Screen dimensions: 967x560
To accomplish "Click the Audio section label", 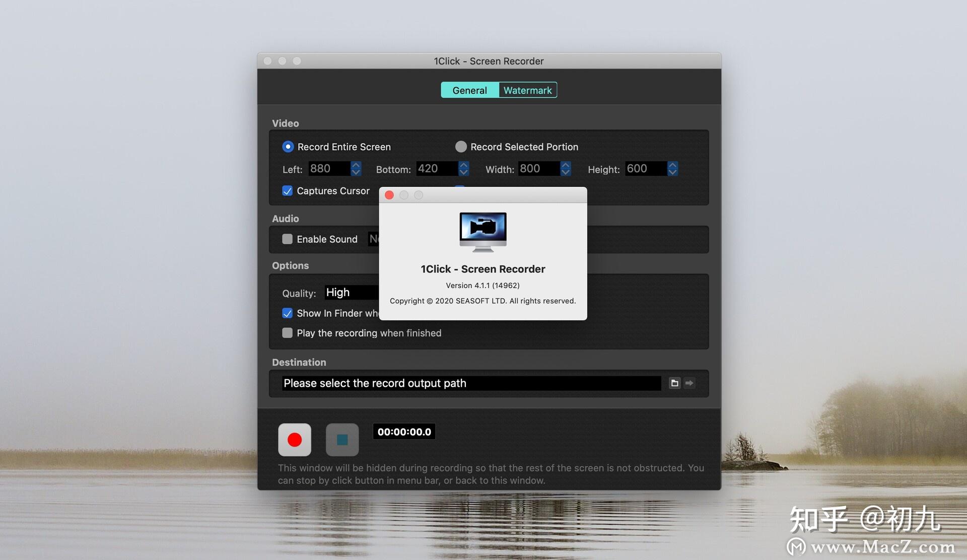I will (x=286, y=219).
